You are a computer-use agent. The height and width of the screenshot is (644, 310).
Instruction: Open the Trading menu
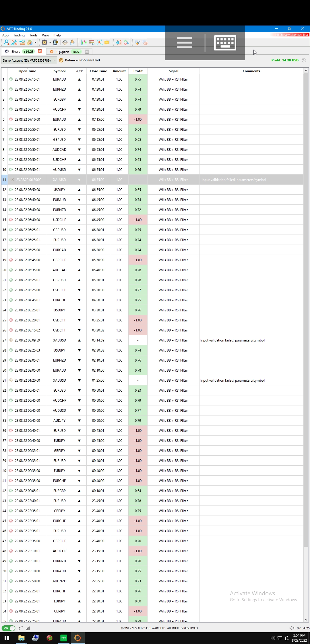(x=19, y=35)
